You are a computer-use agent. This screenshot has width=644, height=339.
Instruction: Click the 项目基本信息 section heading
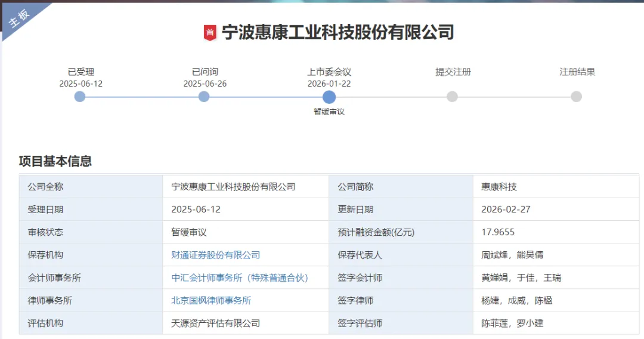[55, 161]
